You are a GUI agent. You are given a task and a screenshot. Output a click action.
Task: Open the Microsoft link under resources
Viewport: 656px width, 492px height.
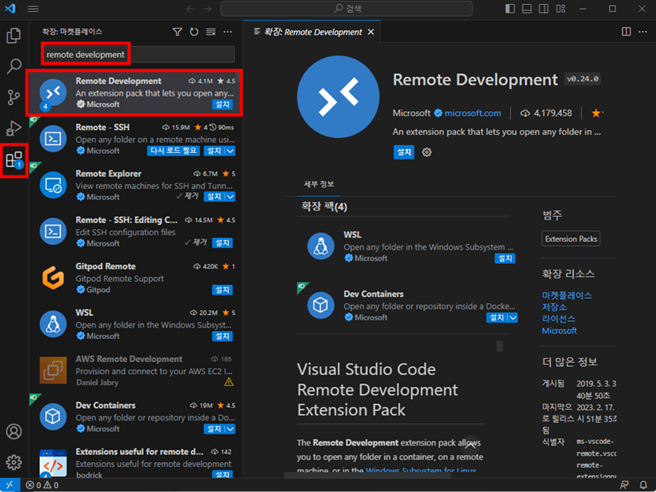coord(559,331)
